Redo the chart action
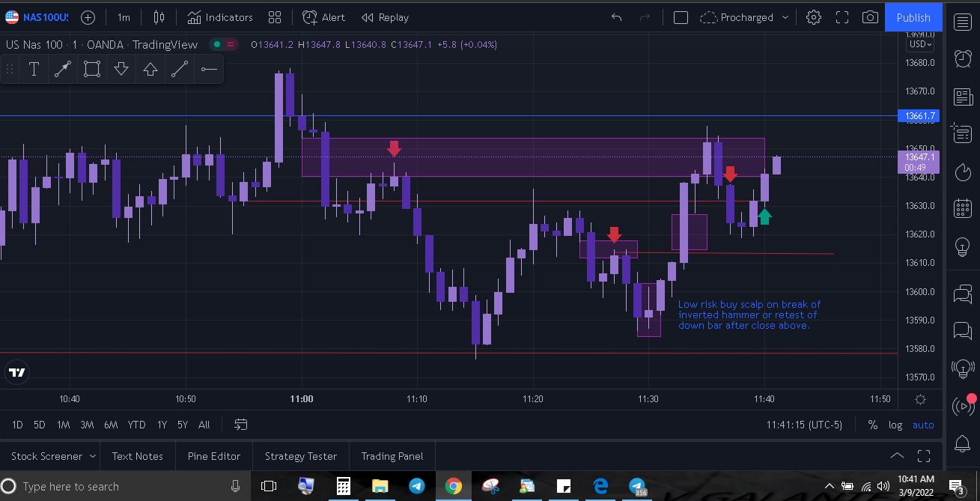 pyautogui.click(x=645, y=17)
